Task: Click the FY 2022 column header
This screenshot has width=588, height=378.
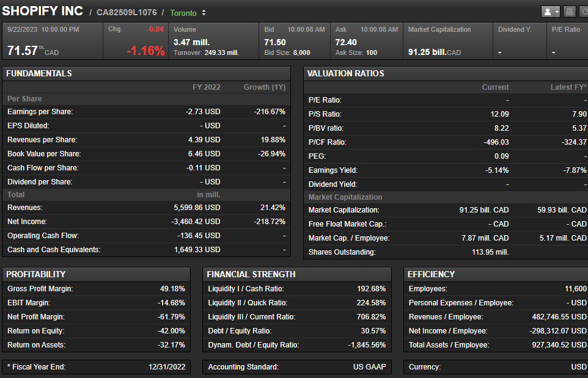Action: (206, 87)
